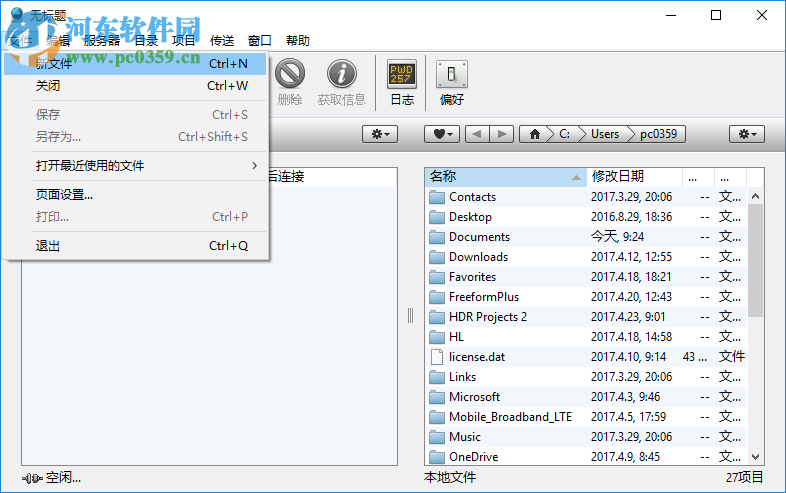Click '2017.4.10, 9:14' in license.dat row
Screen dimensions: 786x493
(x=628, y=357)
